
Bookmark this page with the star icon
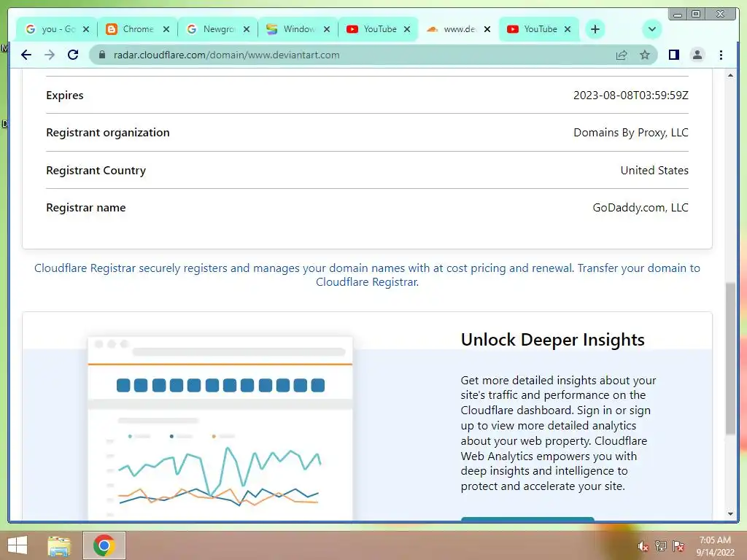tap(645, 55)
